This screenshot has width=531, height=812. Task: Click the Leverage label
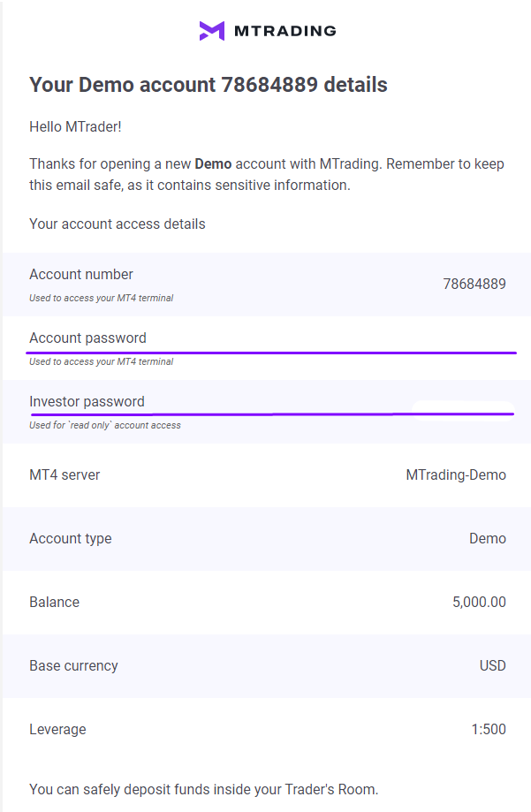click(57, 730)
